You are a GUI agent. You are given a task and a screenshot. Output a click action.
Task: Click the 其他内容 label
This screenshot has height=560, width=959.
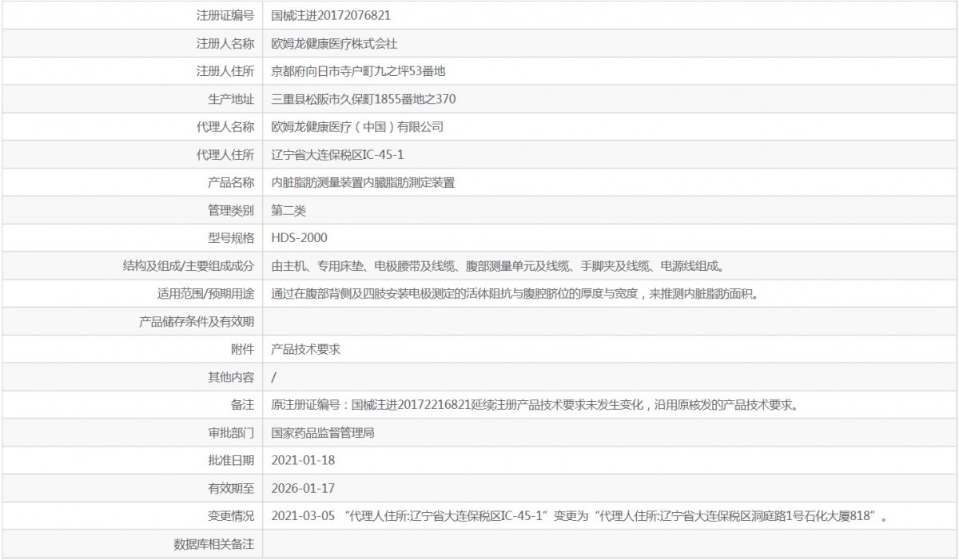(x=231, y=378)
